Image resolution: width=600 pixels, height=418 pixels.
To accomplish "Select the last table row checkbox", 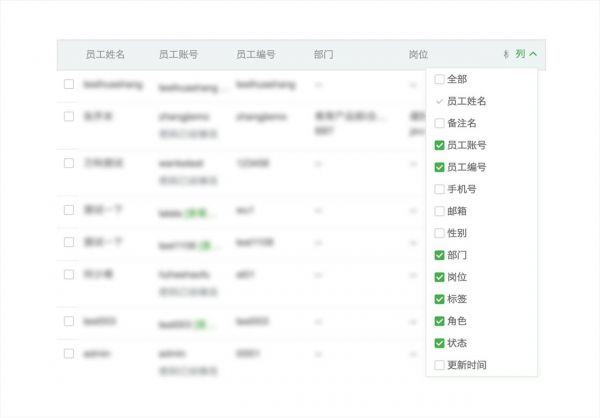I will (x=69, y=353).
